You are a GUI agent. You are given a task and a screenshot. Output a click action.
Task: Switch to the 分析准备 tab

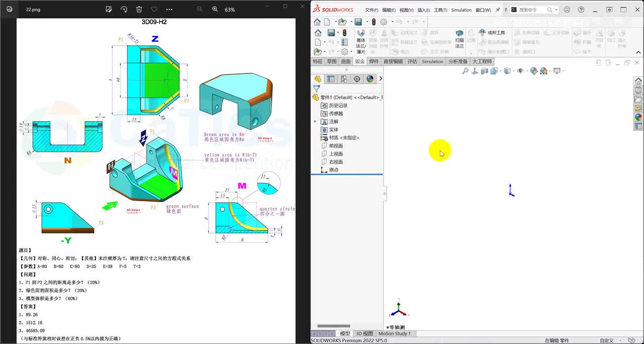tap(458, 61)
